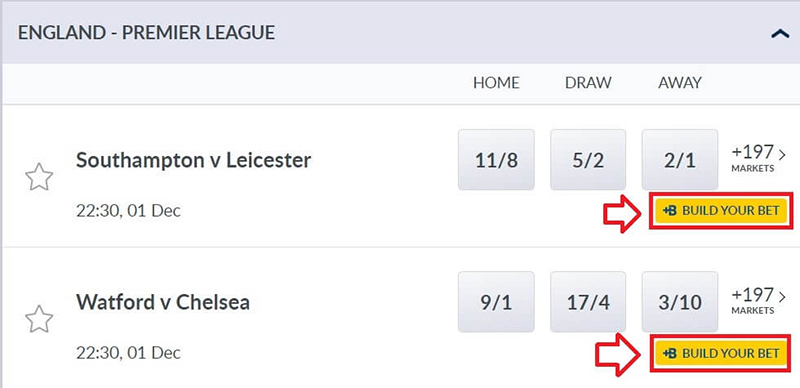
Task: Click the DRAW column label
Action: 588,83
